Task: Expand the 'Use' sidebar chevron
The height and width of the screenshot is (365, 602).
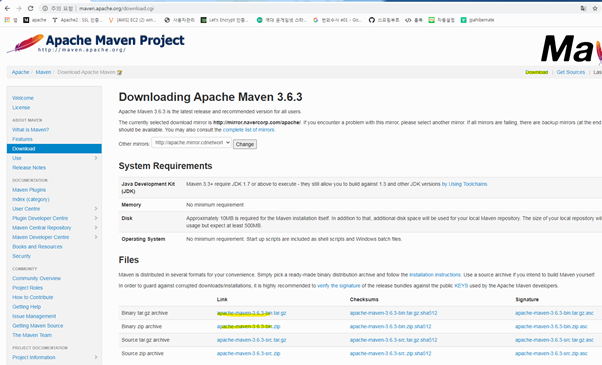Action: click(96, 158)
